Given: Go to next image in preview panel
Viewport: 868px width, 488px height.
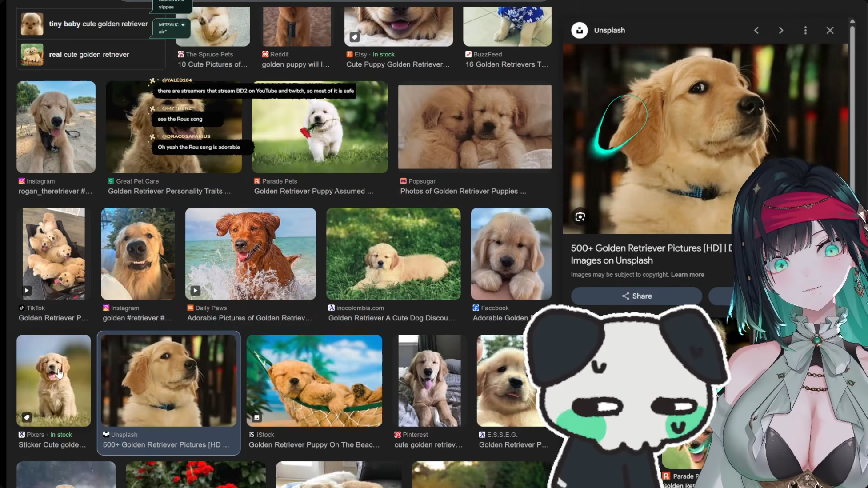Looking at the screenshot, I should tap(780, 30).
